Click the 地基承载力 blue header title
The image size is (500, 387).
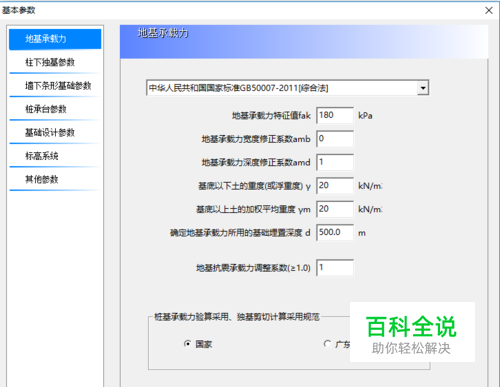[x=163, y=33]
